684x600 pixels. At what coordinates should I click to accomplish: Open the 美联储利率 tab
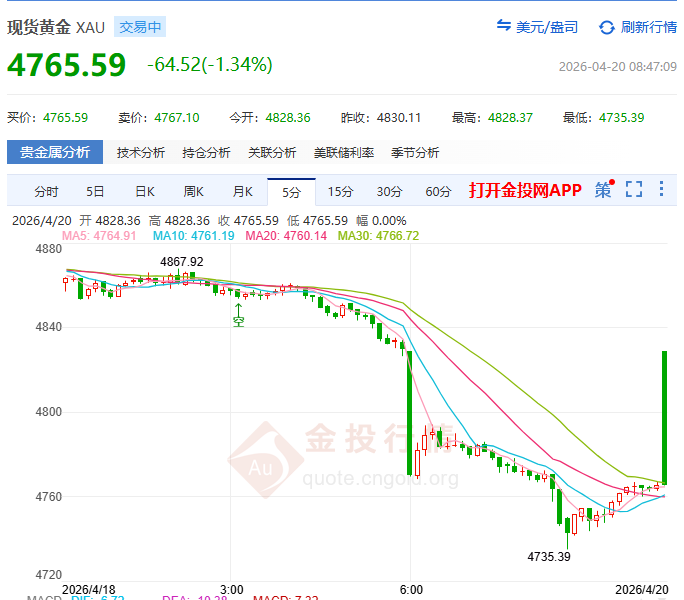click(344, 152)
